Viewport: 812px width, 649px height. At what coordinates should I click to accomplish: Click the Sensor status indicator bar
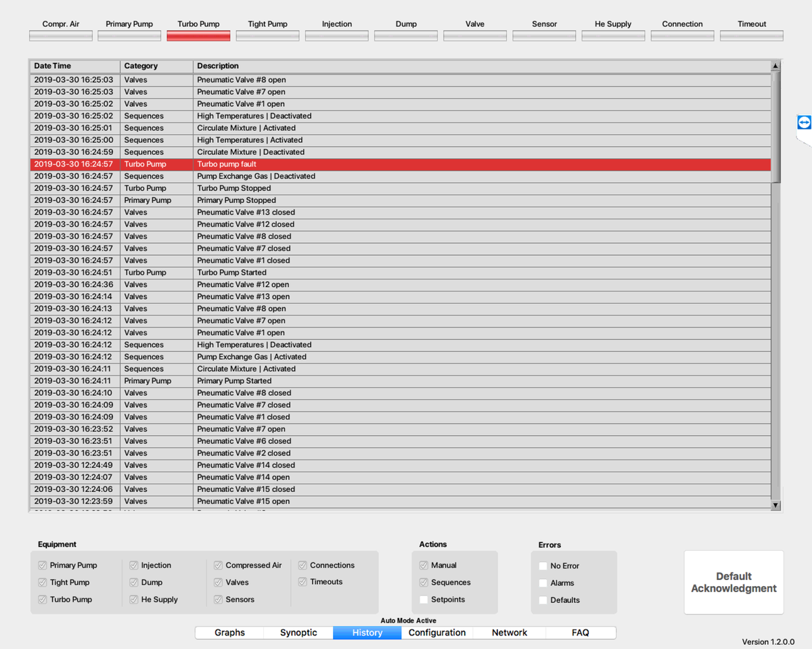point(544,36)
